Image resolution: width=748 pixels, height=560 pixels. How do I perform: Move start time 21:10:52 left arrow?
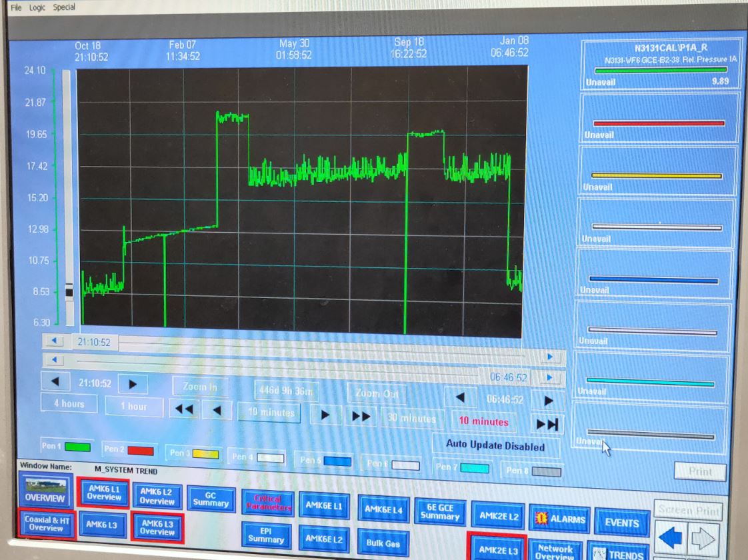click(55, 381)
